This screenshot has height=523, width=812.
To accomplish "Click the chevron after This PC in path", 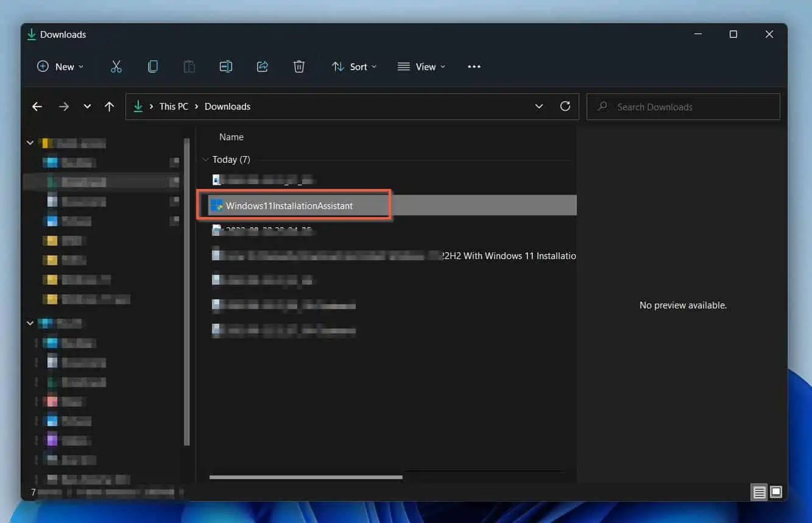I will click(x=197, y=107).
